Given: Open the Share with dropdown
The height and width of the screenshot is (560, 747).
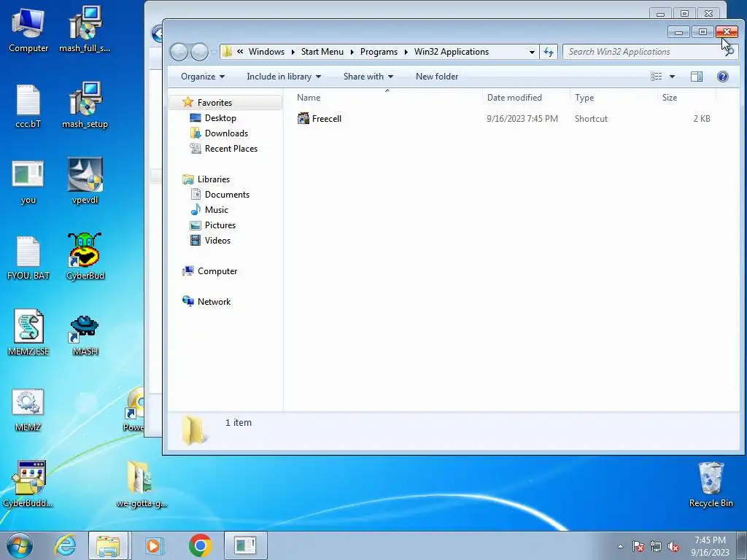Looking at the screenshot, I should (368, 77).
